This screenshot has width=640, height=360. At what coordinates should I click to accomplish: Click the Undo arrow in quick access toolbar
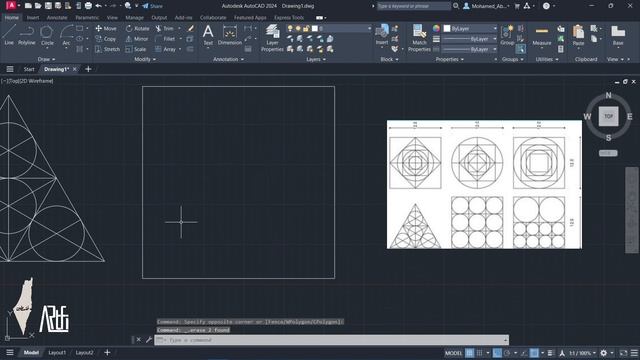[x=98, y=6]
